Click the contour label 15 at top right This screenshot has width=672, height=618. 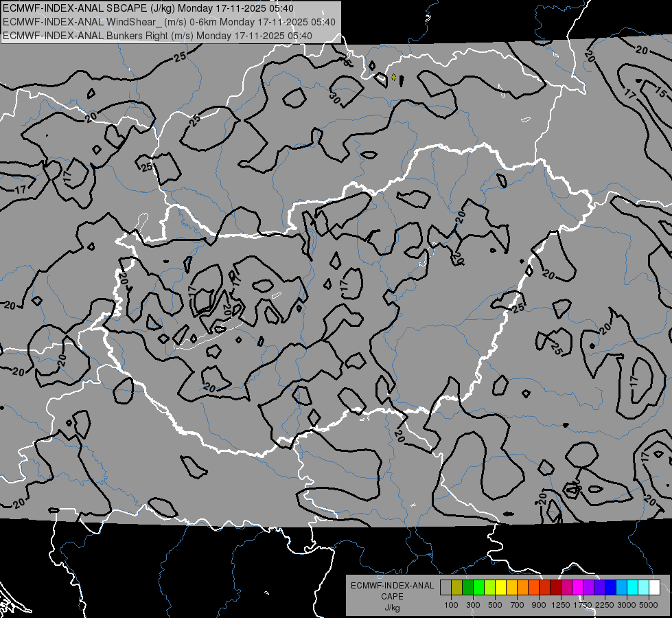(660, 91)
